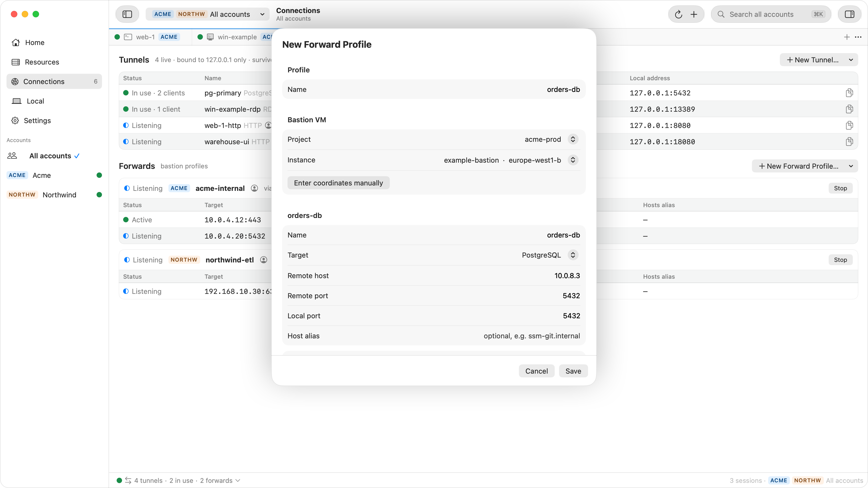Select the Northwind account

(54, 195)
